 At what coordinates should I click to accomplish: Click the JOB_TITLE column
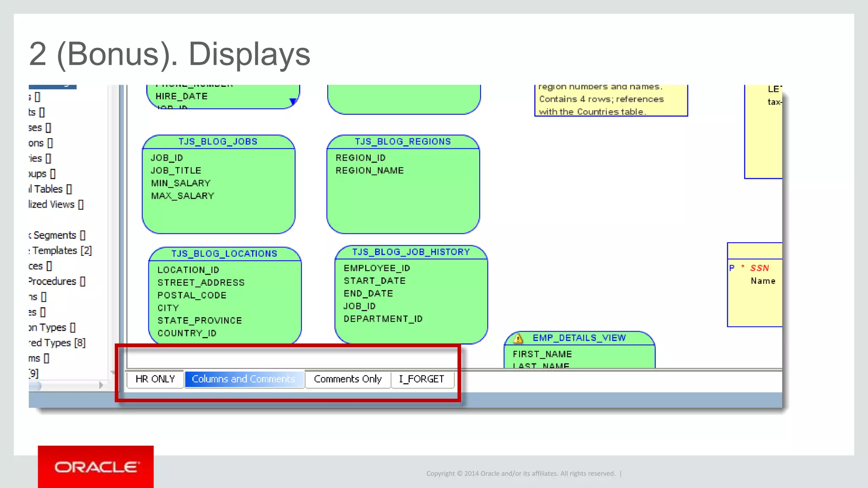click(176, 171)
